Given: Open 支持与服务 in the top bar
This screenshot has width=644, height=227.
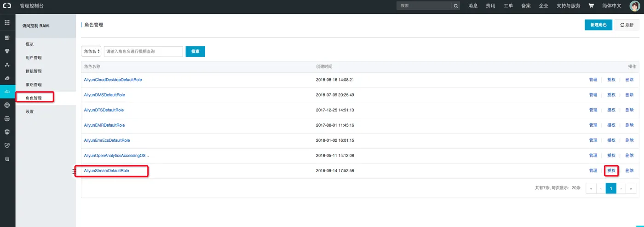Looking at the screenshot, I should tap(569, 6).
